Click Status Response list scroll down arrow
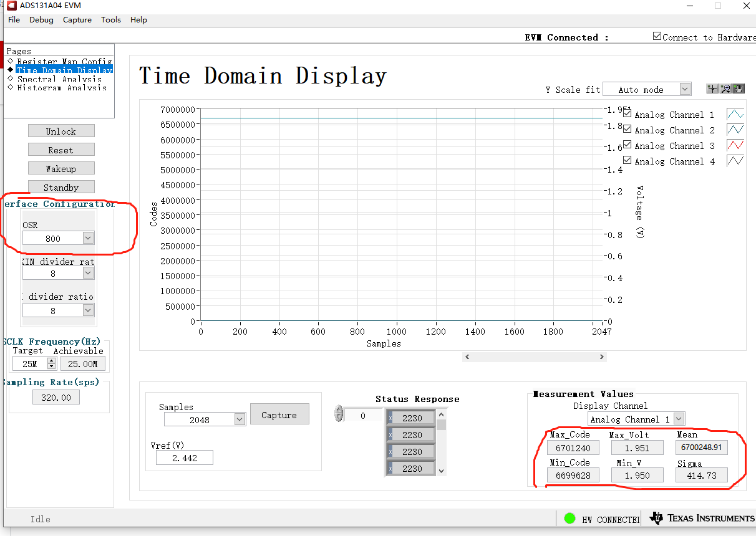Screen dimensions: 756x536 pyautogui.click(x=442, y=471)
